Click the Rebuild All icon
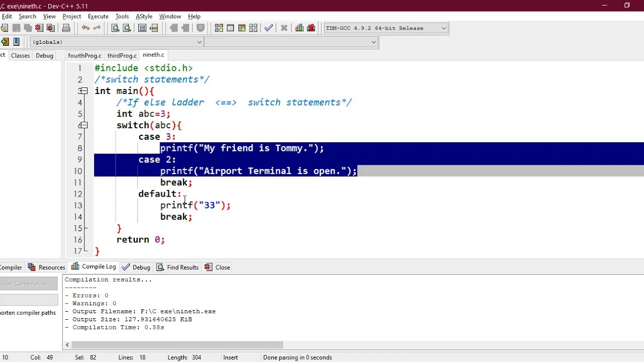The image size is (644, 362). click(254, 28)
